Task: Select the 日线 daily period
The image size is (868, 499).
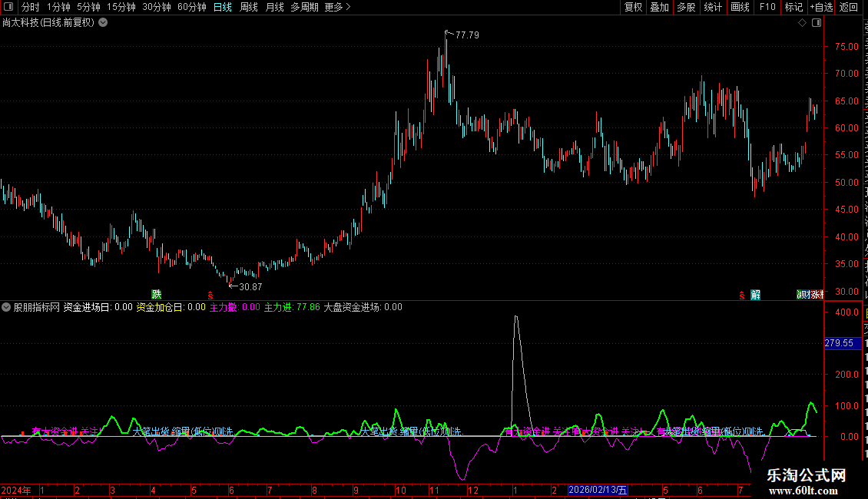Action: pos(223,7)
